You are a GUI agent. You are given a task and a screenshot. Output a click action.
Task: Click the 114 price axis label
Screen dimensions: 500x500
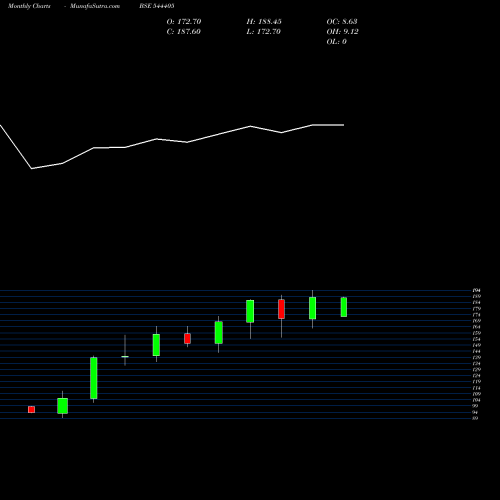(477, 388)
